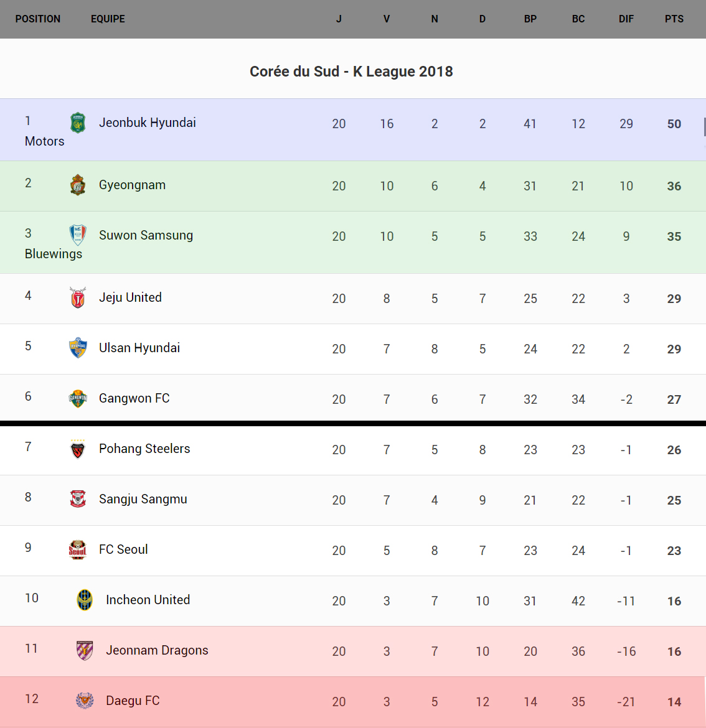Click the Sangju Sangmu club logo
This screenshot has height=728, width=706.
[x=78, y=499]
